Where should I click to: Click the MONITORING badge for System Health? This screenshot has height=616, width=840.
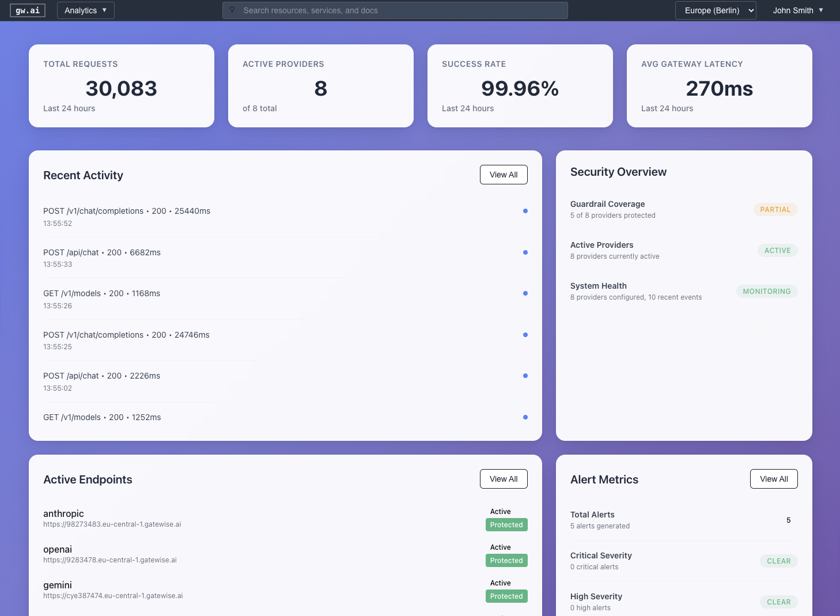[x=767, y=291]
